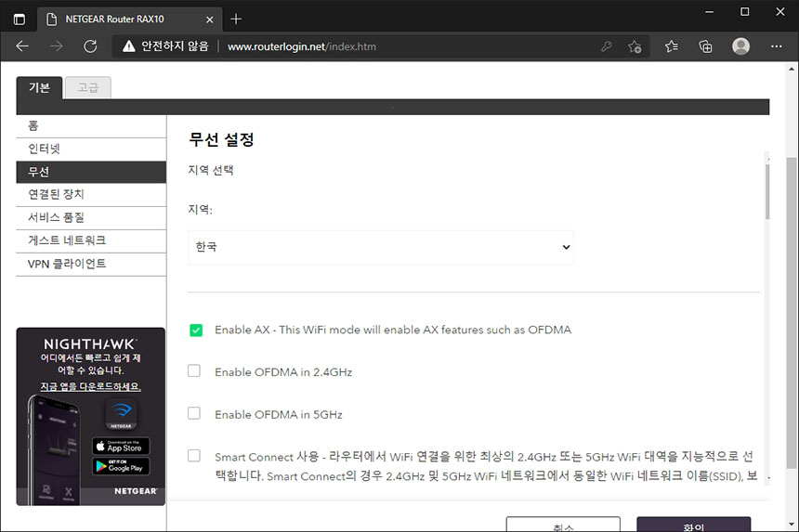The image size is (799, 532).
Task: Click the 취소 button
Action: tap(563, 525)
